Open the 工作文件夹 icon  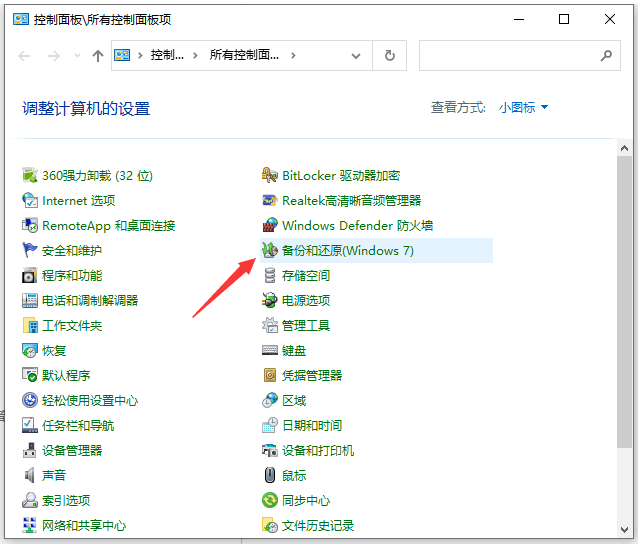click(30, 326)
